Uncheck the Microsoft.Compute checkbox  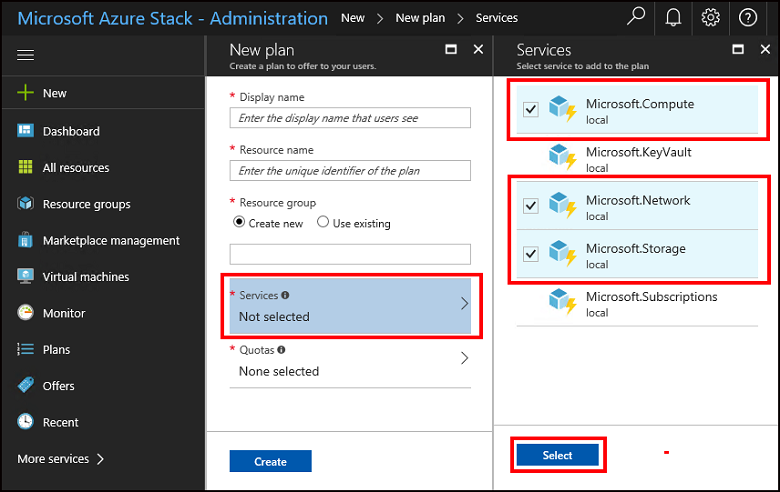pos(531,110)
